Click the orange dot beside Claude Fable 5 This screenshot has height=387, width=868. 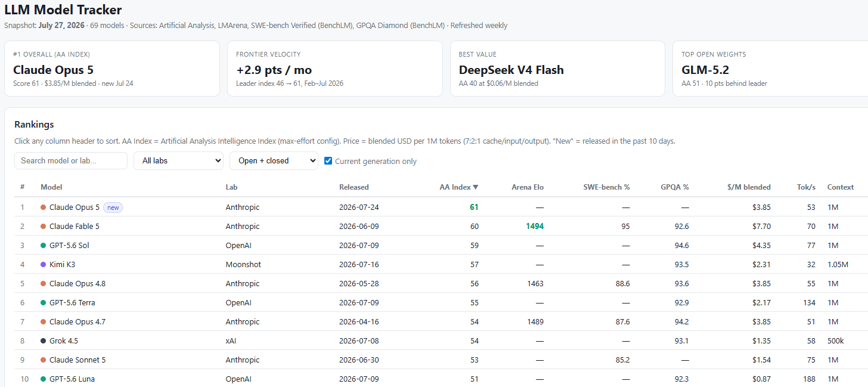43,226
